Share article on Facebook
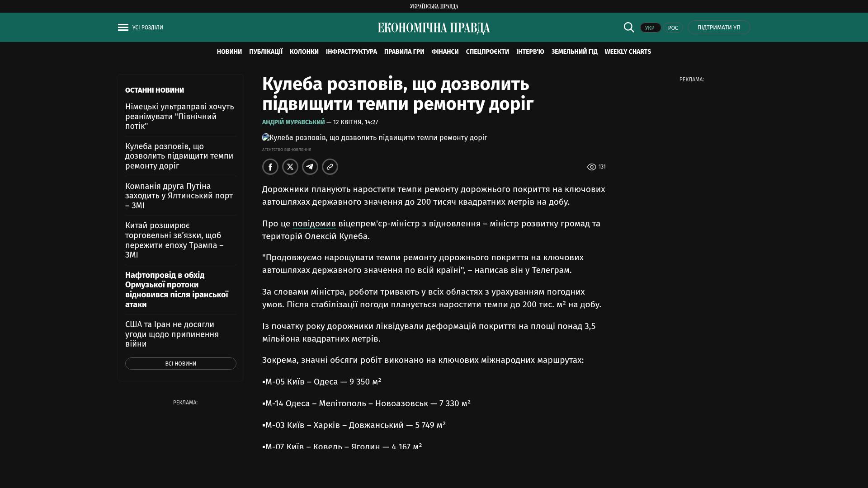The width and height of the screenshot is (868, 488). point(270,167)
